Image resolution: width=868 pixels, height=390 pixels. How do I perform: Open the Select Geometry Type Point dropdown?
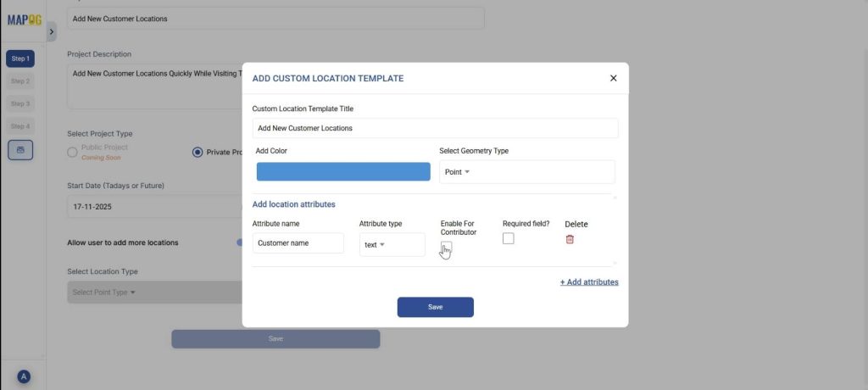527,172
